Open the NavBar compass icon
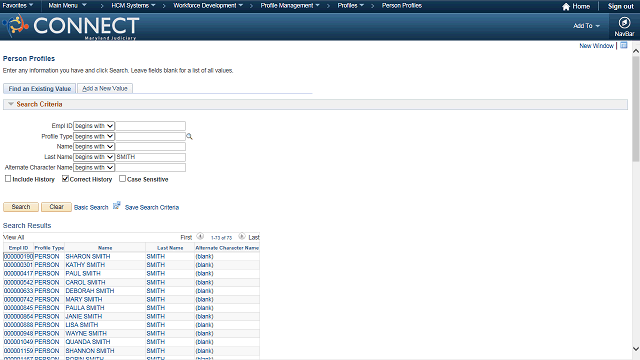The width and height of the screenshot is (640, 360). pyautogui.click(x=624, y=22)
